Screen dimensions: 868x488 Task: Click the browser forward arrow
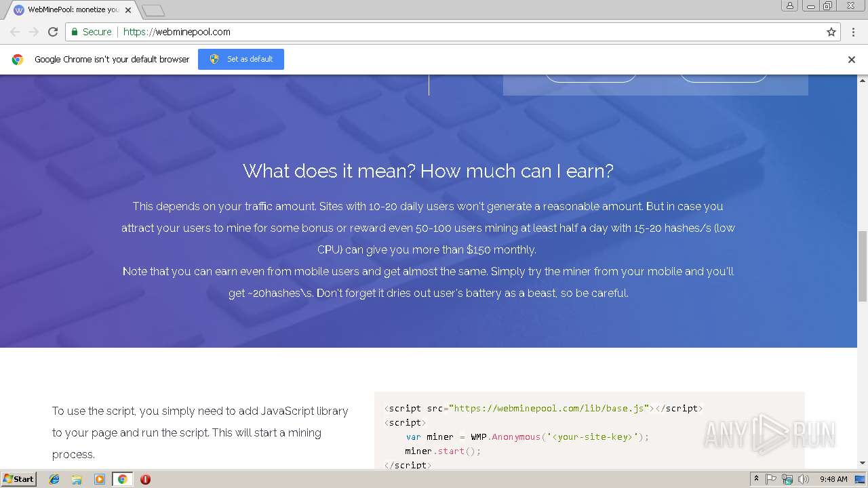click(x=34, y=32)
